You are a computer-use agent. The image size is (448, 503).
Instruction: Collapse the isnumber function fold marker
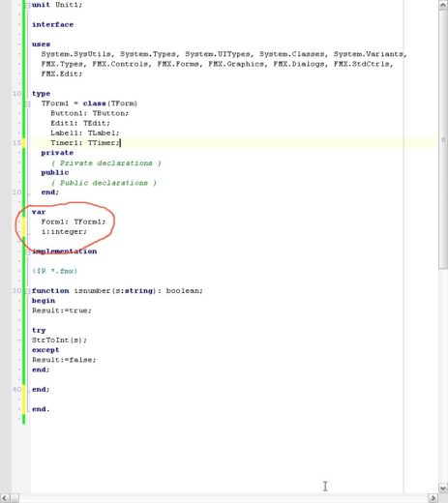[28, 291]
